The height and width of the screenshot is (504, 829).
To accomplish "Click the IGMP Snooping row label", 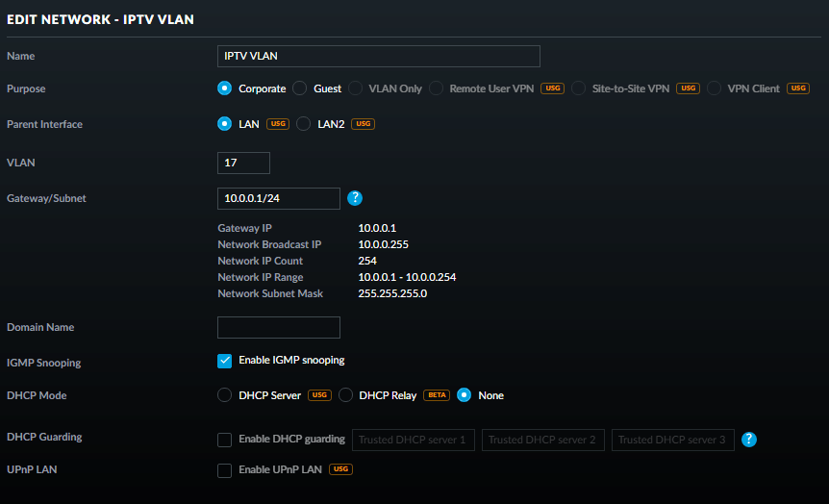I will click(44, 363).
